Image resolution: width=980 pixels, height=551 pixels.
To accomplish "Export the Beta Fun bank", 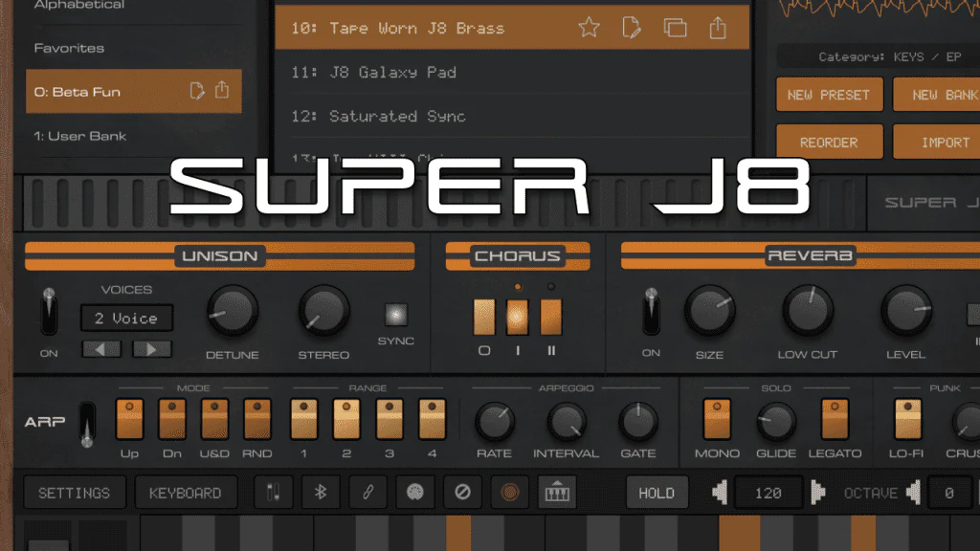I will [x=222, y=90].
